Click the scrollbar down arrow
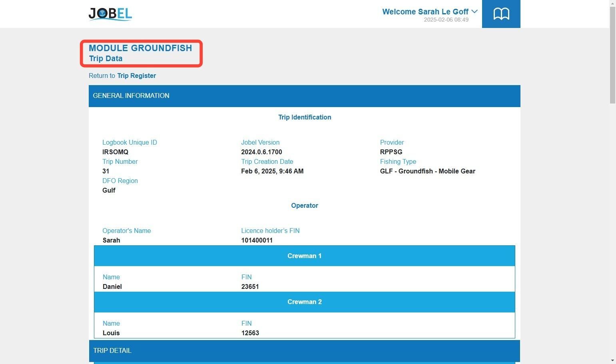This screenshot has height=364, width=616. (x=612, y=360)
